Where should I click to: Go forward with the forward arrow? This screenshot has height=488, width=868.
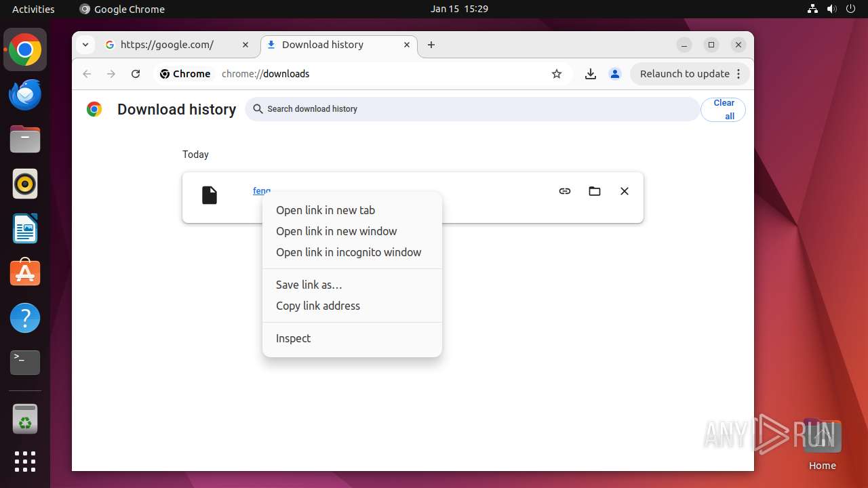[x=111, y=74]
